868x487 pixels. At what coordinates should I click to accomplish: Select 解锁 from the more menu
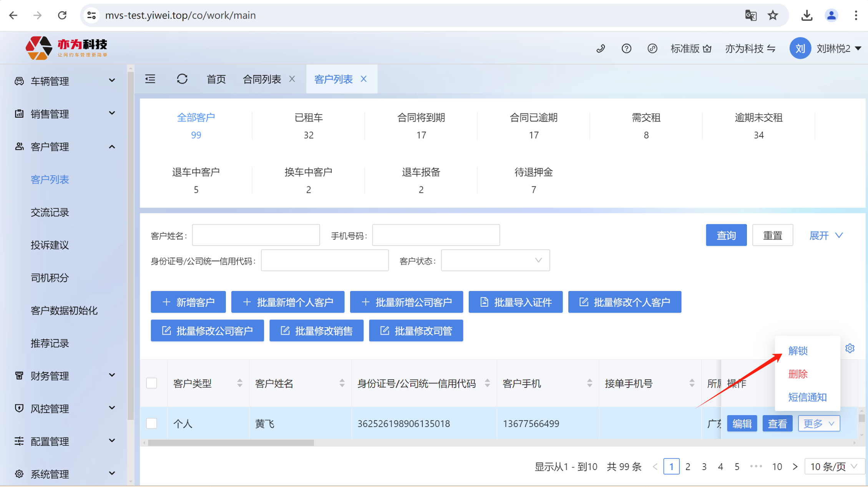coord(798,351)
